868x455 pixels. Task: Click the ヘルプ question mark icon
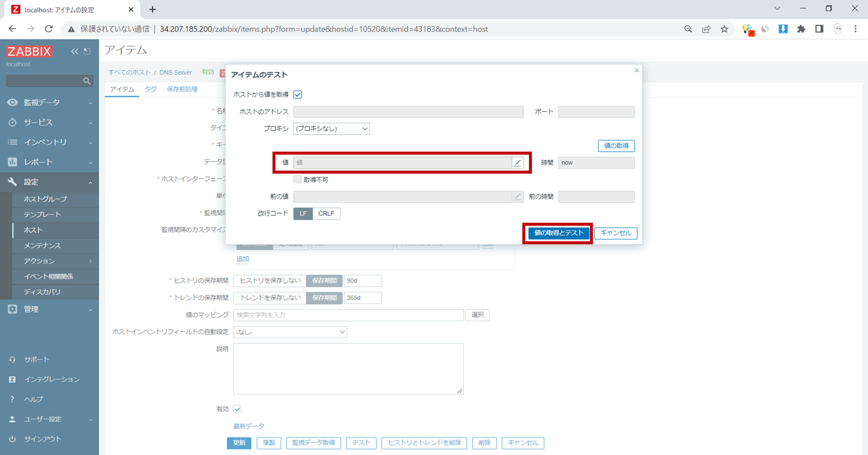point(12,399)
